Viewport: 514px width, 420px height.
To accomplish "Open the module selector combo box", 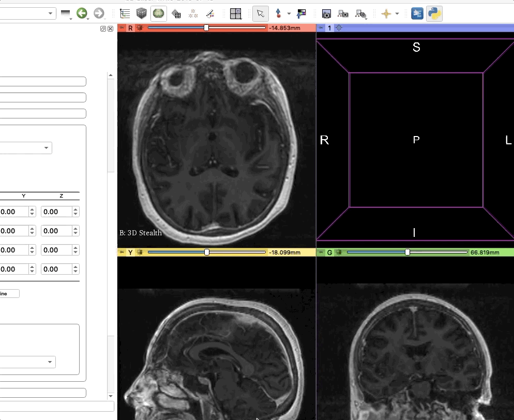I will click(x=28, y=13).
